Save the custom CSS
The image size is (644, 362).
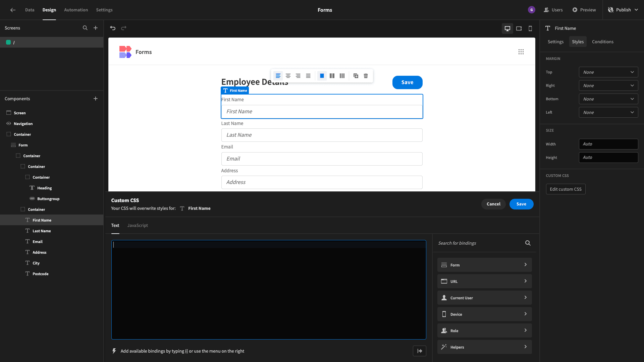pyautogui.click(x=521, y=204)
